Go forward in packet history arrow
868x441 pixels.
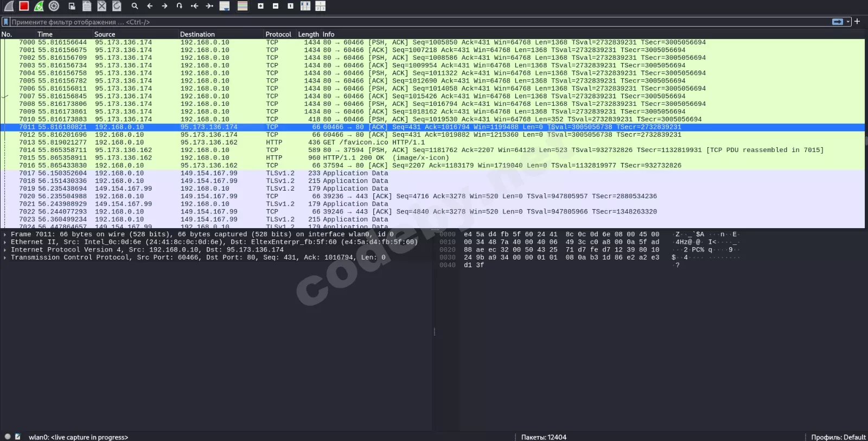tap(164, 6)
